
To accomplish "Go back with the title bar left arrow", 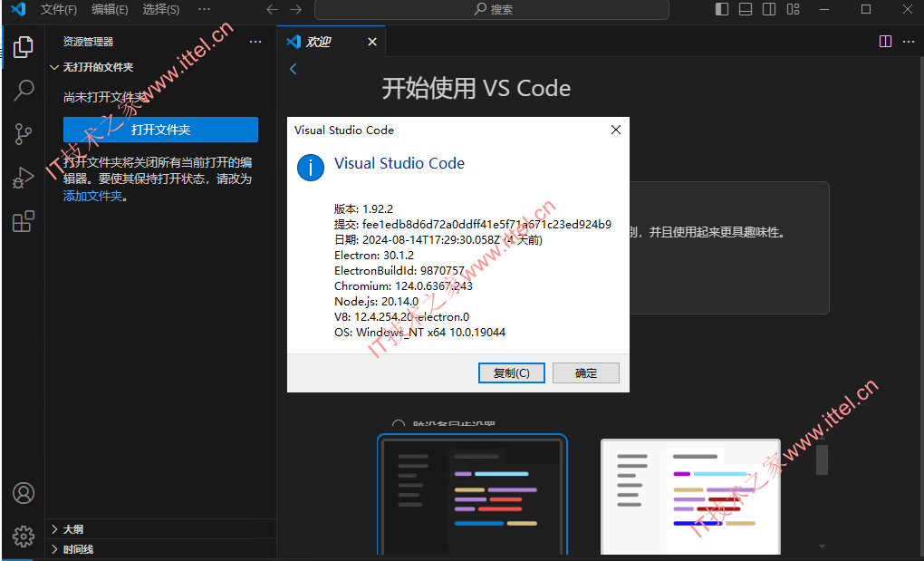I will coord(272,9).
